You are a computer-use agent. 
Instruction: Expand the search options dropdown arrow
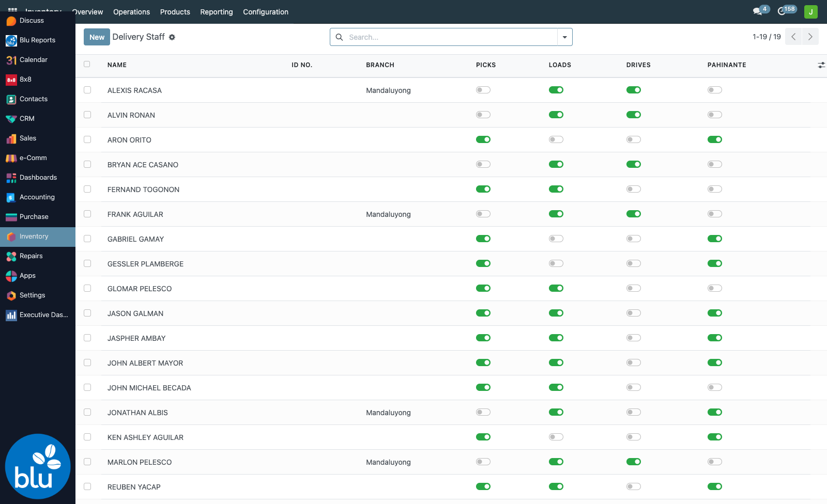[564, 37]
